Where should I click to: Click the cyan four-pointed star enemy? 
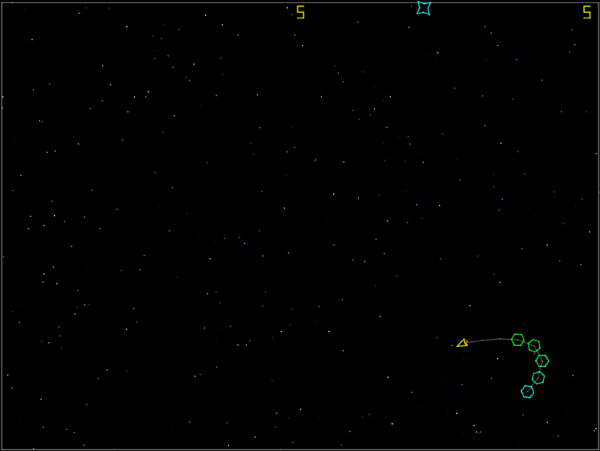pyautogui.click(x=424, y=8)
